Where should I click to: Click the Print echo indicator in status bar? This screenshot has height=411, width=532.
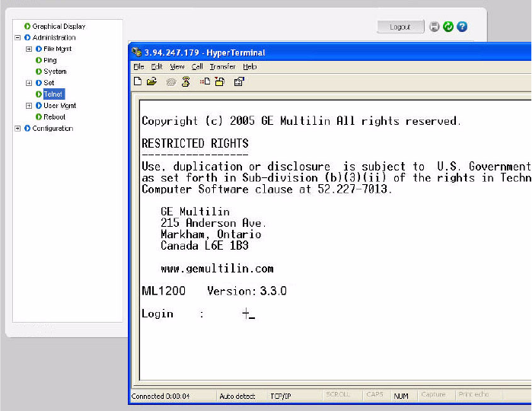click(x=473, y=394)
